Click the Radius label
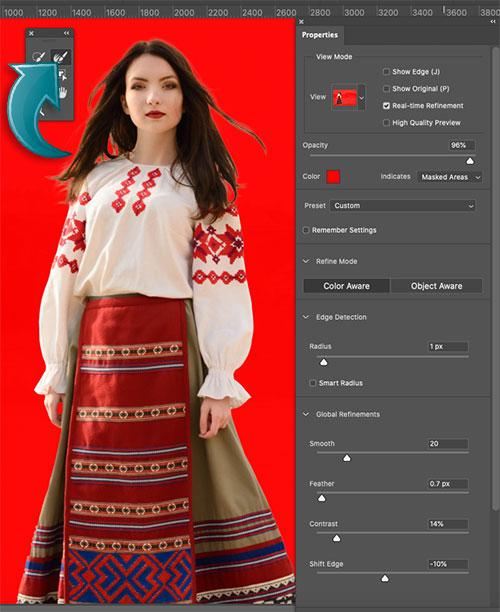Viewport: 500px width, 612px height. click(x=320, y=346)
